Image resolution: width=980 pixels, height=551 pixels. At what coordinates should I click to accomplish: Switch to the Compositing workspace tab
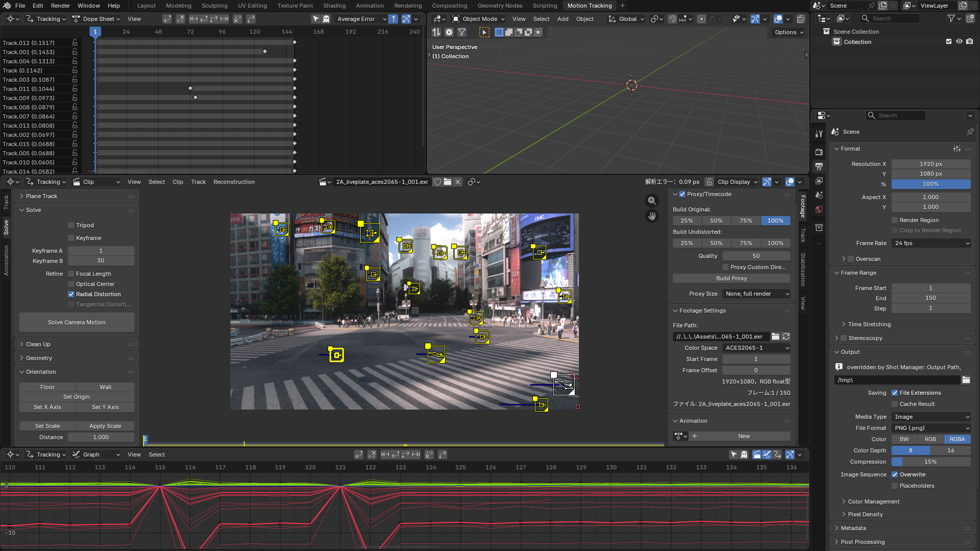pos(449,6)
